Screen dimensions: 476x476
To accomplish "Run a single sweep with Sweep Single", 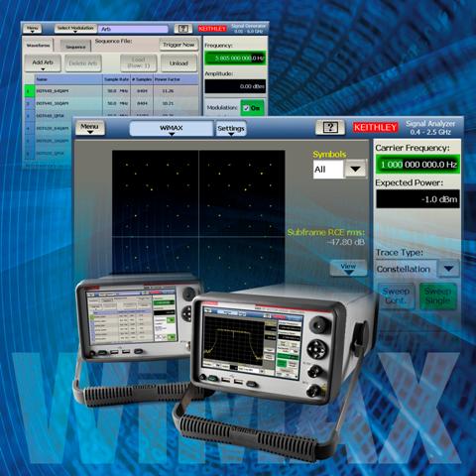I will pos(437,296).
